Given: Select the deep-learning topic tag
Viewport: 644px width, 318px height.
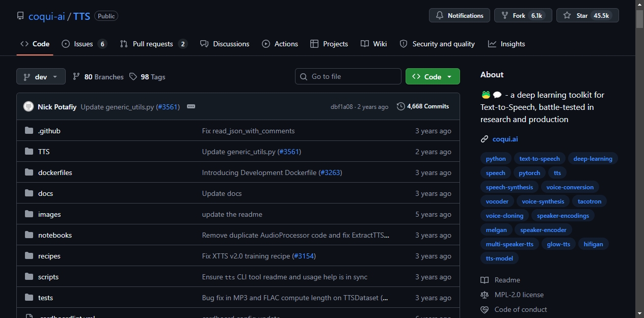Looking at the screenshot, I should tap(593, 159).
